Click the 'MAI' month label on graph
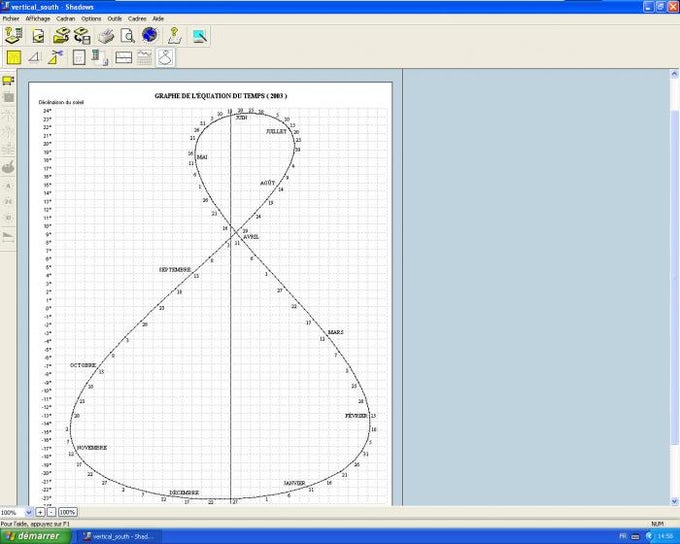This screenshot has width=680, height=544. pyautogui.click(x=202, y=157)
